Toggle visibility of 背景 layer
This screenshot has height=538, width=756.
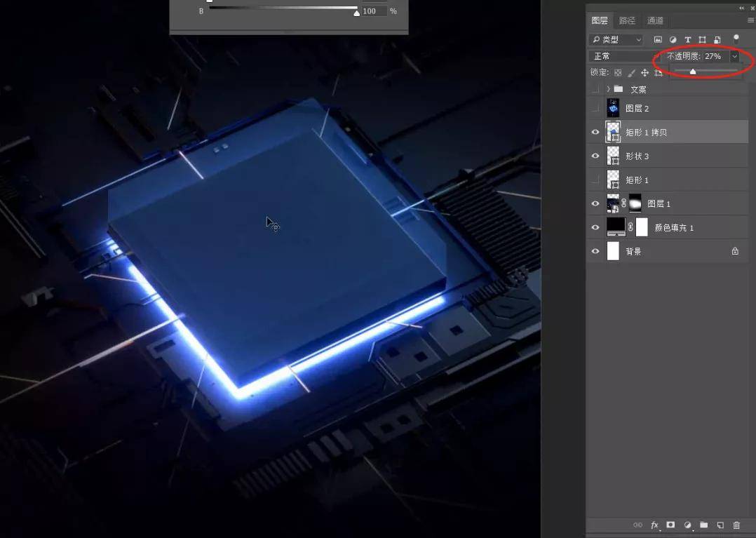click(595, 251)
